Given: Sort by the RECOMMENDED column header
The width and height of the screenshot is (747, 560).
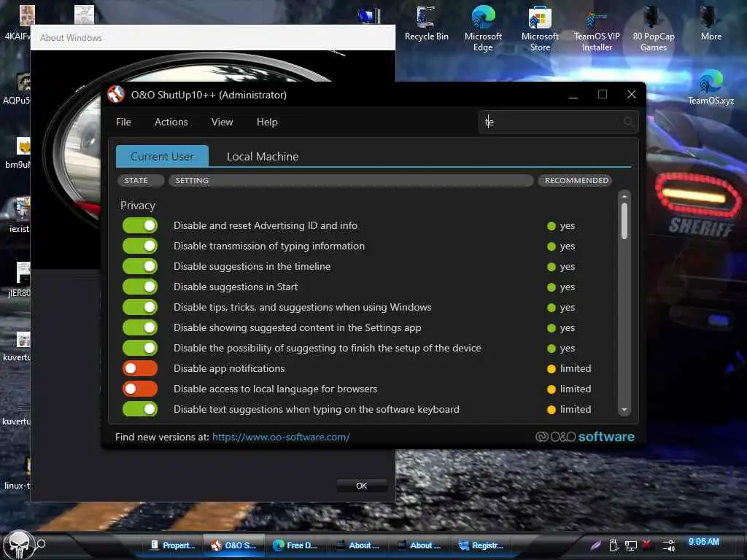Looking at the screenshot, I should coord(576,181).
